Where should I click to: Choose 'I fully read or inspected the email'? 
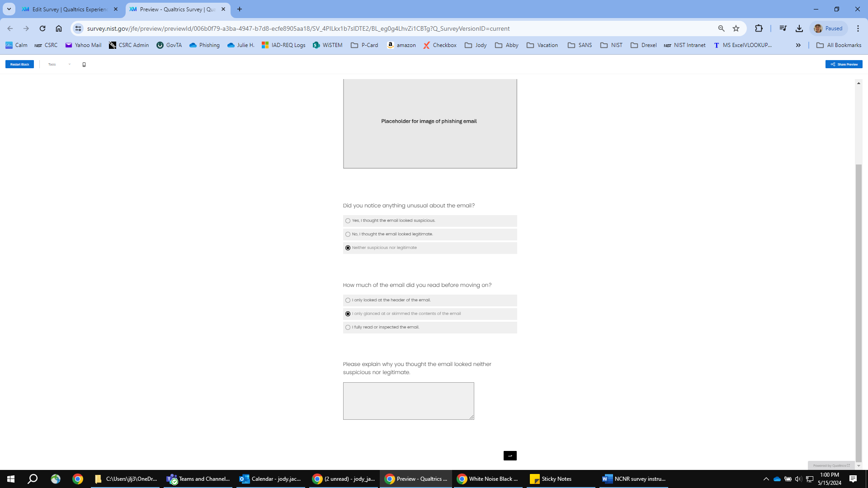click(x=348, y=328)
